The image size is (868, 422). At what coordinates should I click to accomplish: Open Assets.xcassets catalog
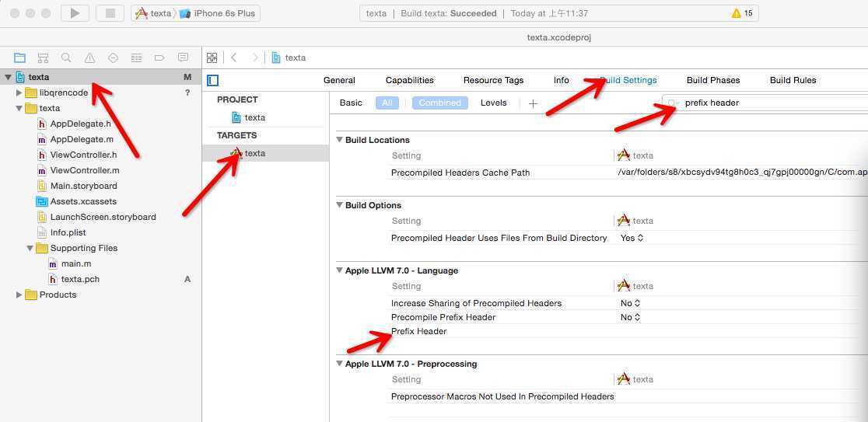click(x=83, y=201)
